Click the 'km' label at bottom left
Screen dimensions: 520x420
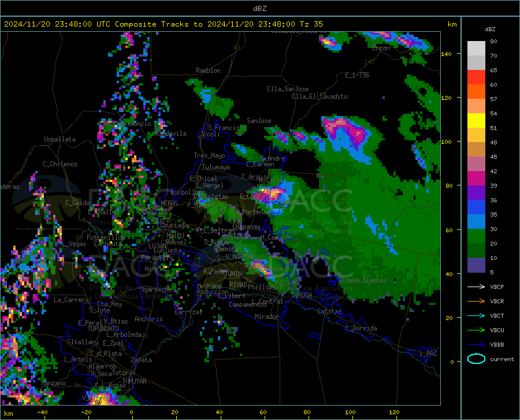pos(8,414)
